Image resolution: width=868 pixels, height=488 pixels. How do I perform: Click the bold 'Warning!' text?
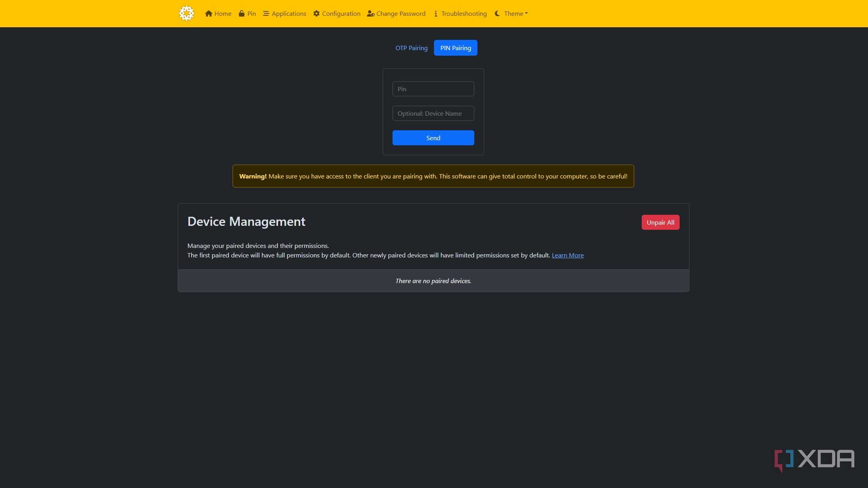253,176
